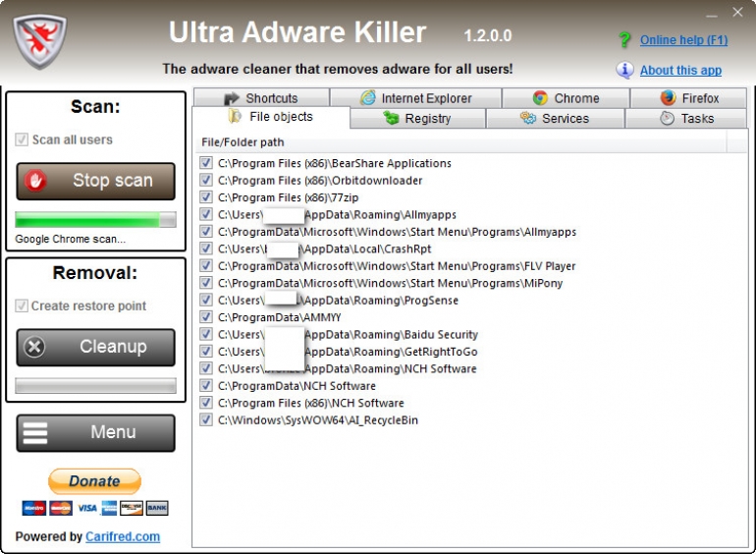This screenshot has width=756, height=554.
Task: Close the Ultra Adware Killer window
Action: [x=737, y=12]
